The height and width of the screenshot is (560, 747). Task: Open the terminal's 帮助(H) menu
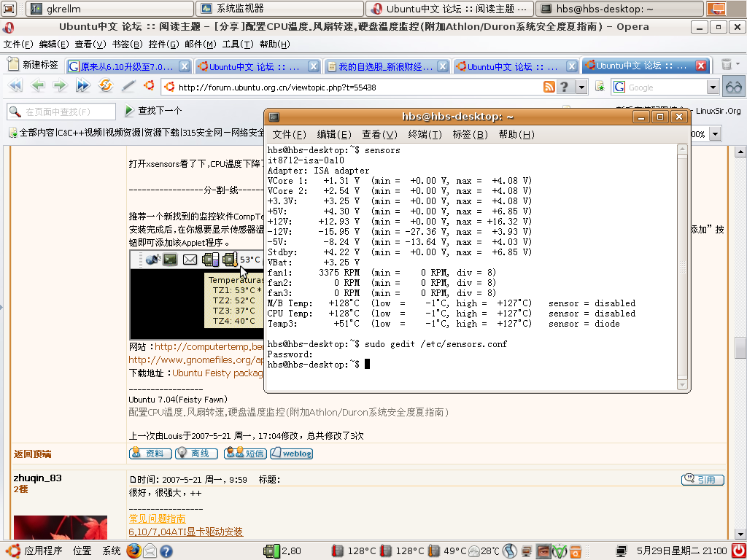(x=516, y=135)
